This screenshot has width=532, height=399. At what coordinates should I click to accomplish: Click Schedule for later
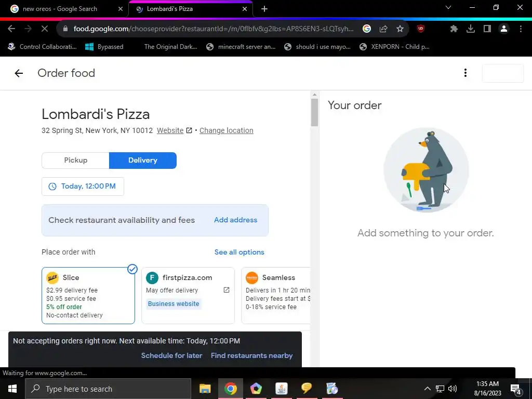pos(171,355)
